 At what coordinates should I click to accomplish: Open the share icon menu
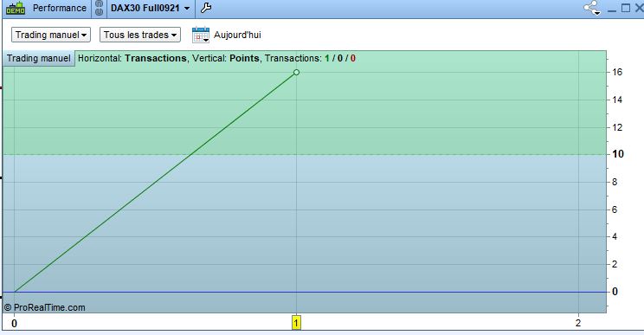592,8
